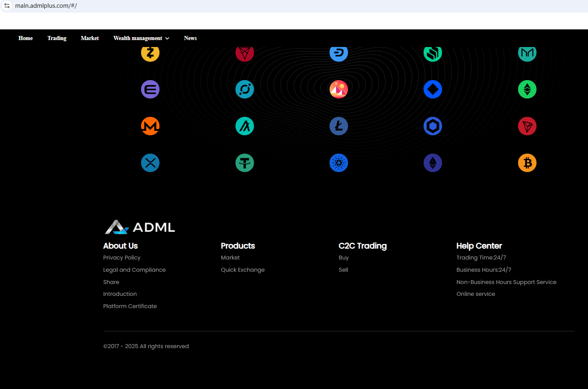Open the Share footer link

point(111,282)
